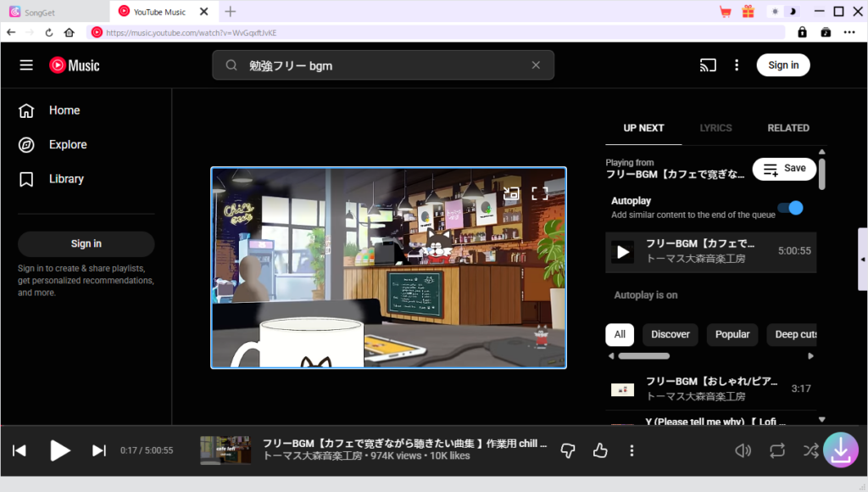This screenshot has height=492, width=868.
Task: Enter fullscreen on the video player
Action: point(540,193)
